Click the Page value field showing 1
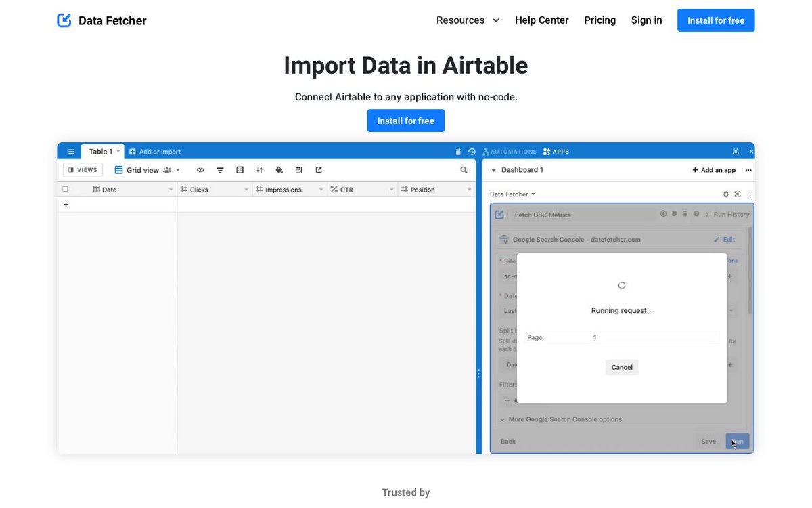The image size is (812, 508). 654,337
